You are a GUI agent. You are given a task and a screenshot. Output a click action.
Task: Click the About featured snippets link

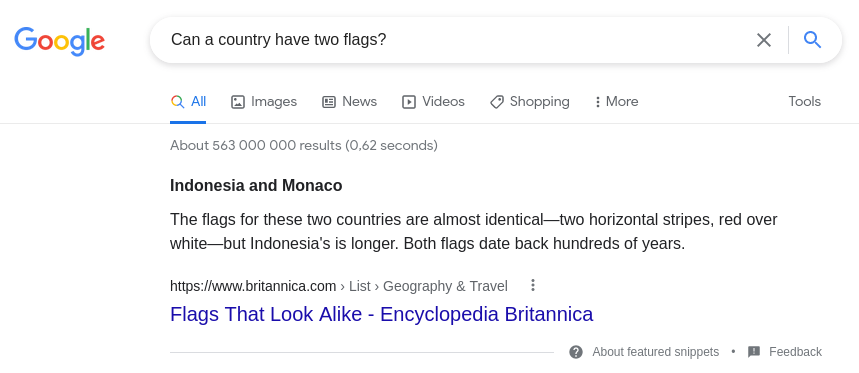pyautogui.click(x=655, y=352)
